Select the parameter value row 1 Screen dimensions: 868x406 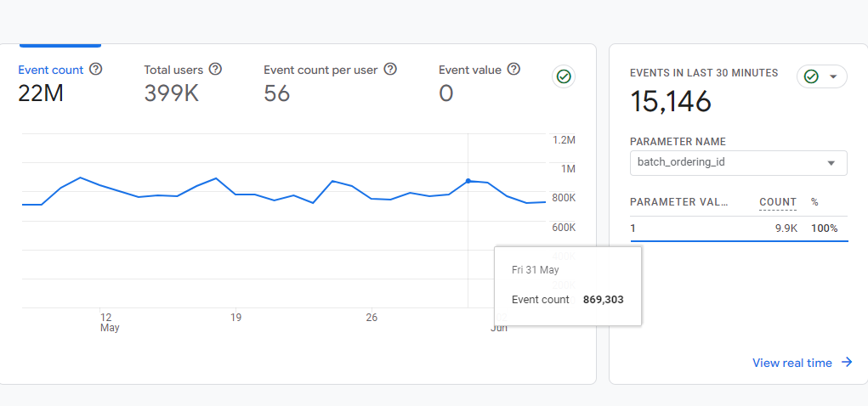[x=738, y=228]
